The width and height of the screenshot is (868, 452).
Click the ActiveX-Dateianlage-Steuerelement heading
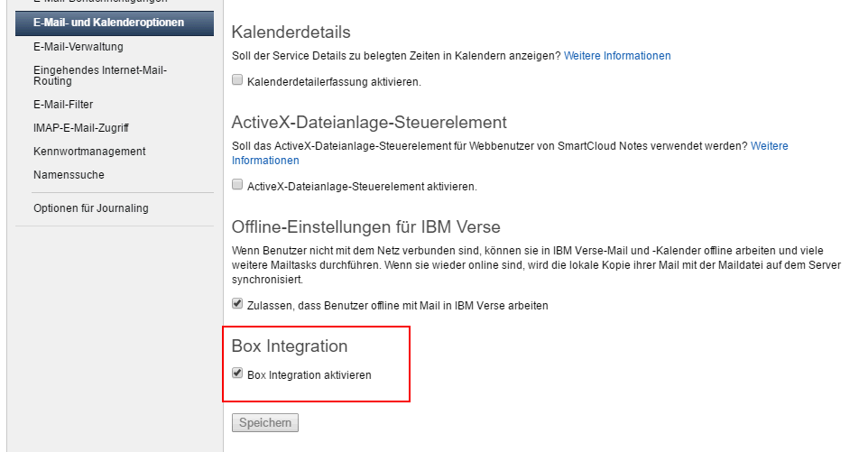(369, 123)
